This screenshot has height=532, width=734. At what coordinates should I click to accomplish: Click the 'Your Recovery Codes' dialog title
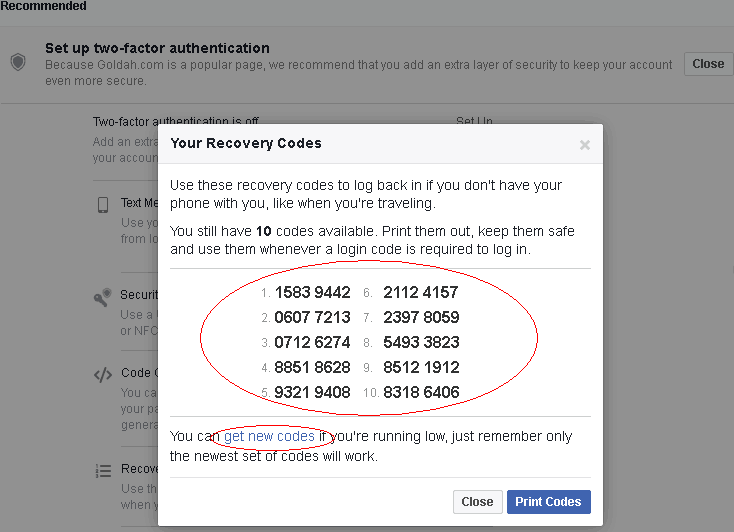[x=246, y=143]
